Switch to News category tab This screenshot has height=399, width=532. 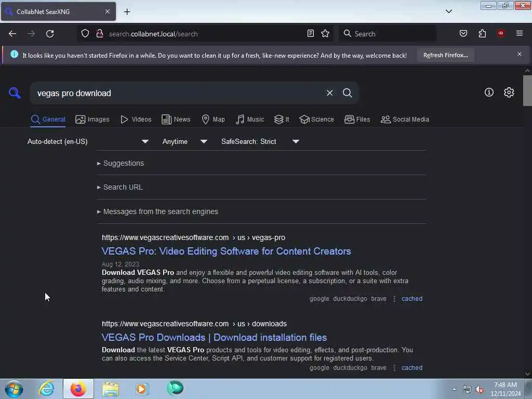pos(176,119)
